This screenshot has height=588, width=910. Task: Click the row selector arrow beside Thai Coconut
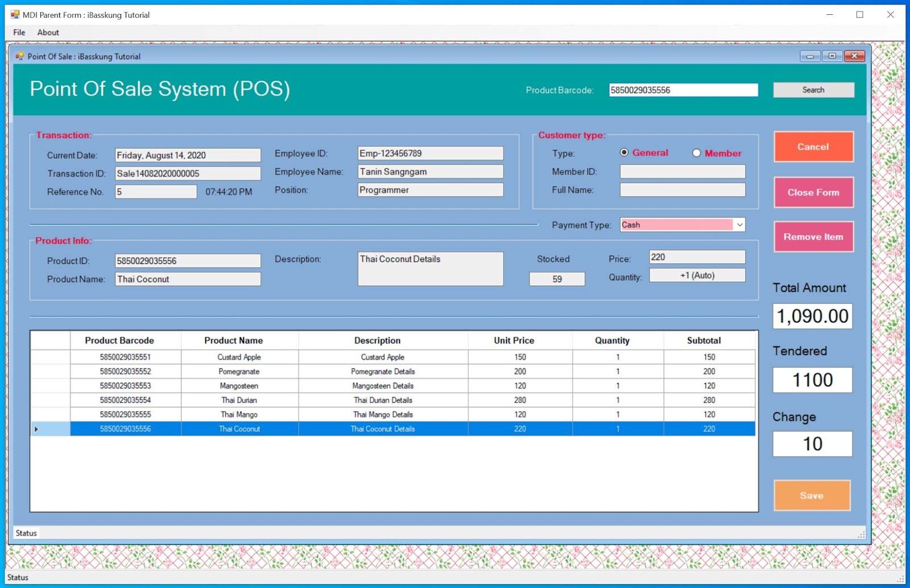coord(36,429)
